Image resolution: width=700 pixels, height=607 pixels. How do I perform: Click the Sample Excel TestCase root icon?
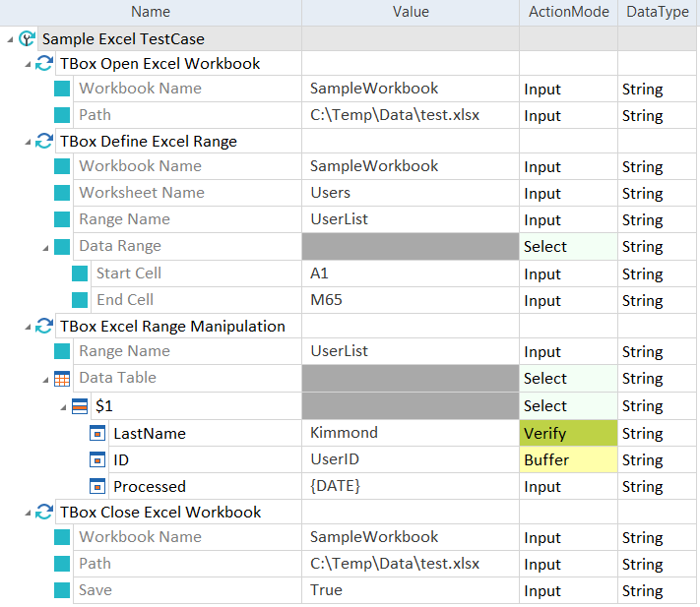click(x=28, y=38)
